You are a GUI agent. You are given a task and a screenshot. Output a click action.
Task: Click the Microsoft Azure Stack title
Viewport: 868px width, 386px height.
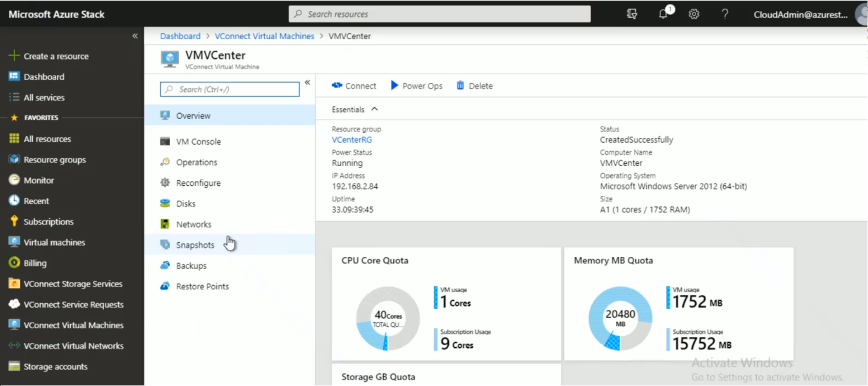coord(56,14)
